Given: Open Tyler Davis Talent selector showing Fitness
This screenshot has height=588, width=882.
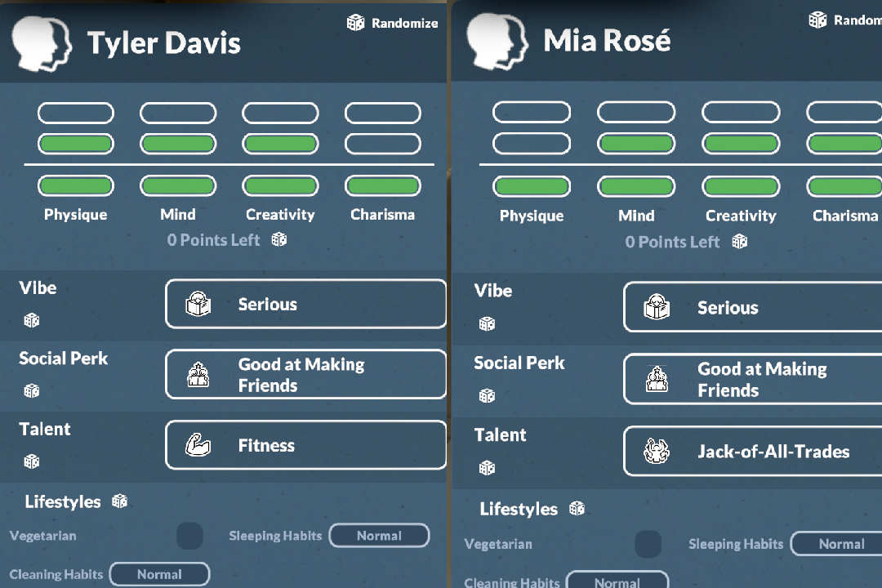Looking at the screenshot, I should click(x=306, y=445).
